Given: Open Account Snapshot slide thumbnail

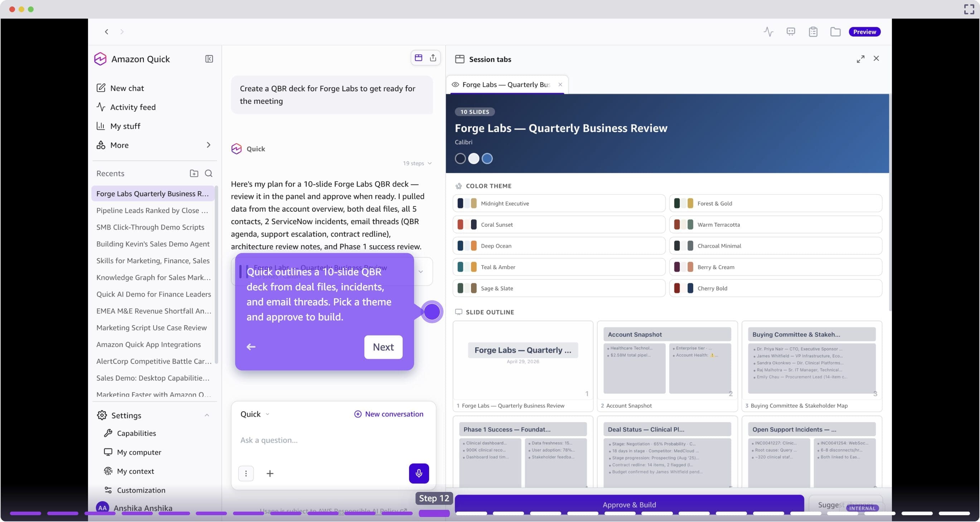Looking at the screenshot, I should coord(667,366).
